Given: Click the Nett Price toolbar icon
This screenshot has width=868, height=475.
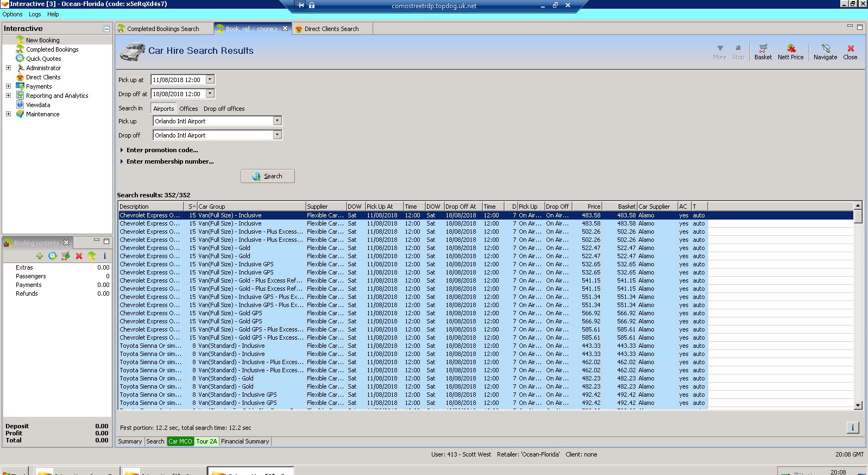Looking at the screenshot, I should (790, 49).
